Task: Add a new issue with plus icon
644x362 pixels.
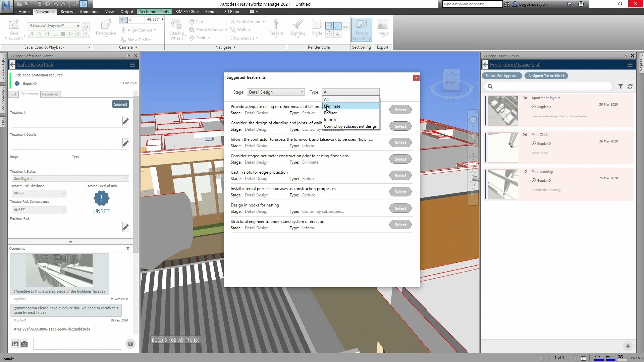Action: (628, 346)
